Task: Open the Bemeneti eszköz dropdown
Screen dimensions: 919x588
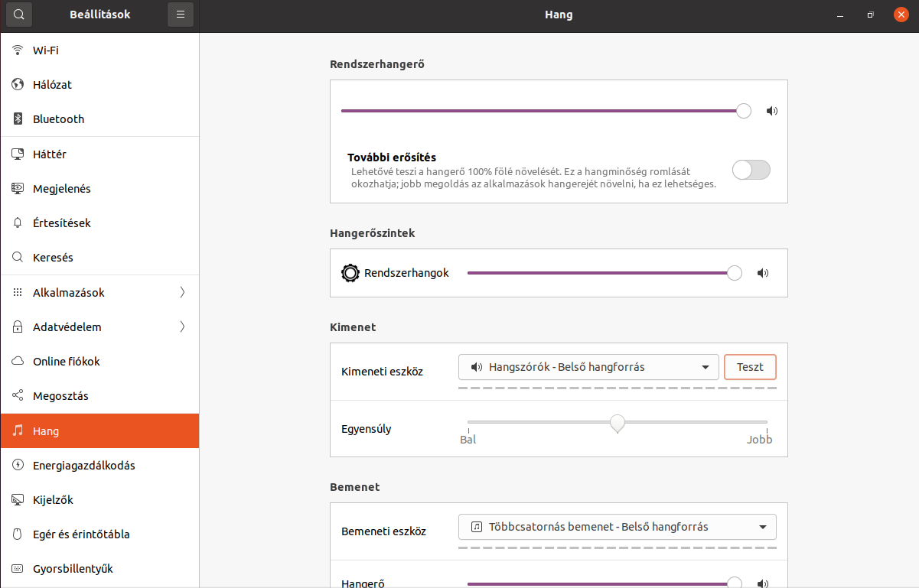Action: [617, 527]
